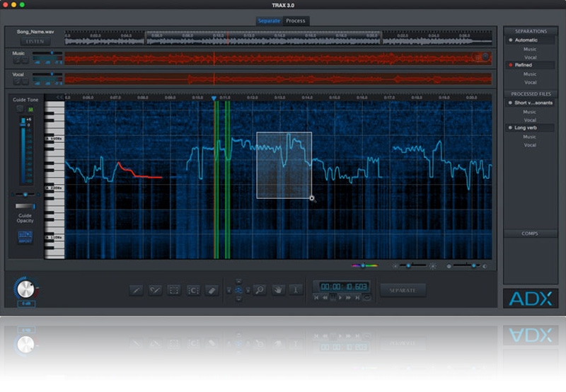
Task: Click the zoom navigator up arrow
Action: tap(238, 281)
